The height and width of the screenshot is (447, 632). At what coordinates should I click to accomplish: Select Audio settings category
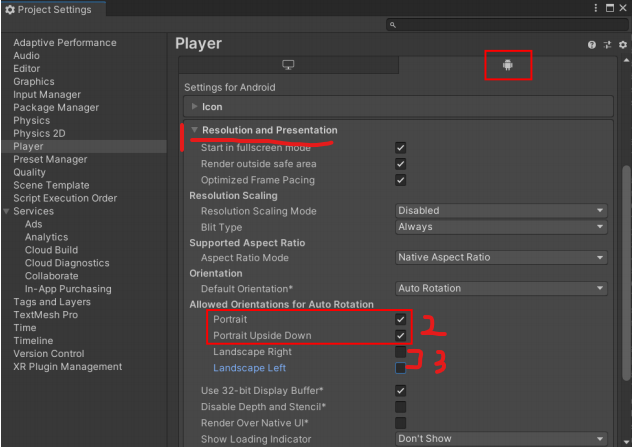[x=26, y=56]
